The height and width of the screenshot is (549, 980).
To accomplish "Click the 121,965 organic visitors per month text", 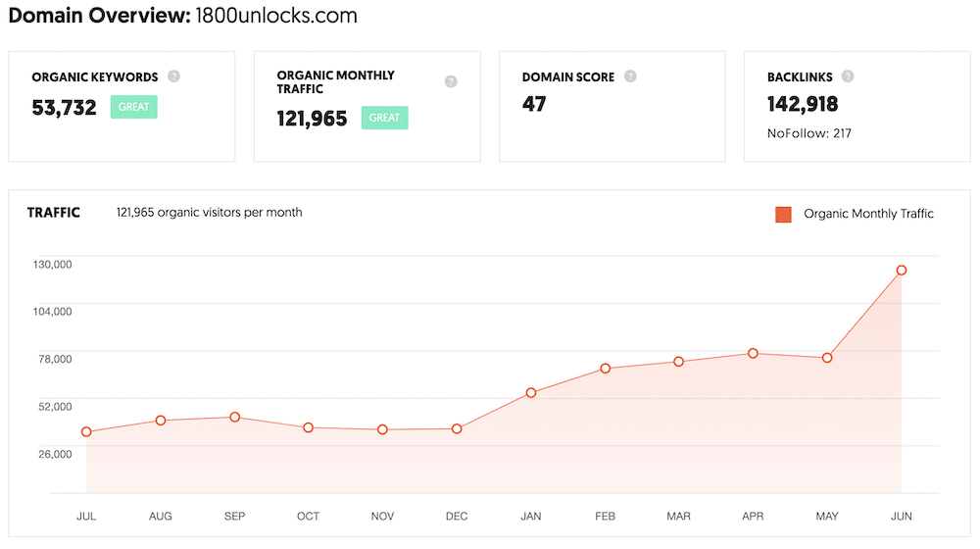I will pyautogui.click(x=210, y=213).
